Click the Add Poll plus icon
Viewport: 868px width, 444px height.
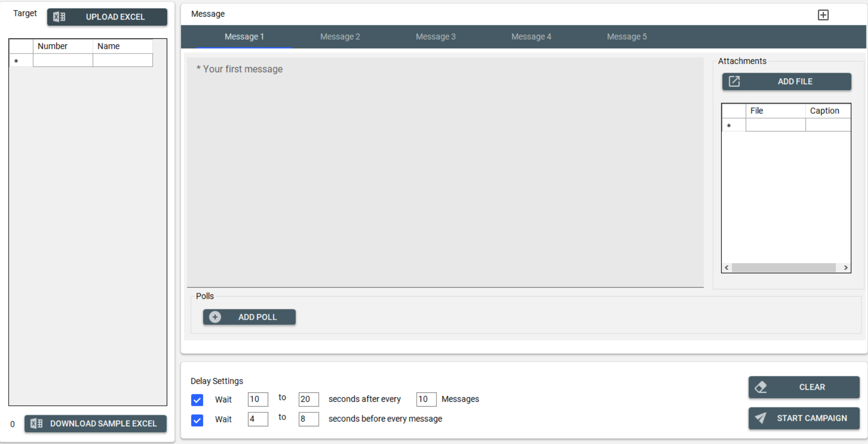coord(215,317)
